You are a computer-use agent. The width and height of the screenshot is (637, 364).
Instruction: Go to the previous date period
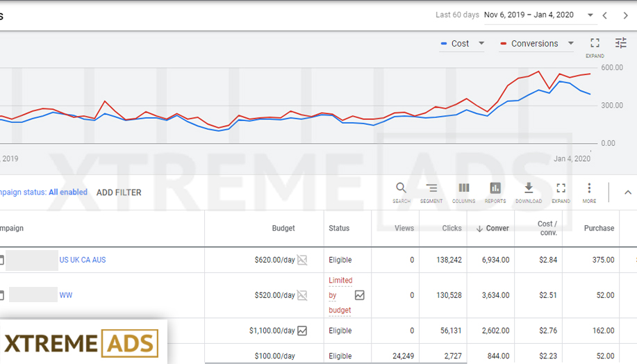pos(605,15)
